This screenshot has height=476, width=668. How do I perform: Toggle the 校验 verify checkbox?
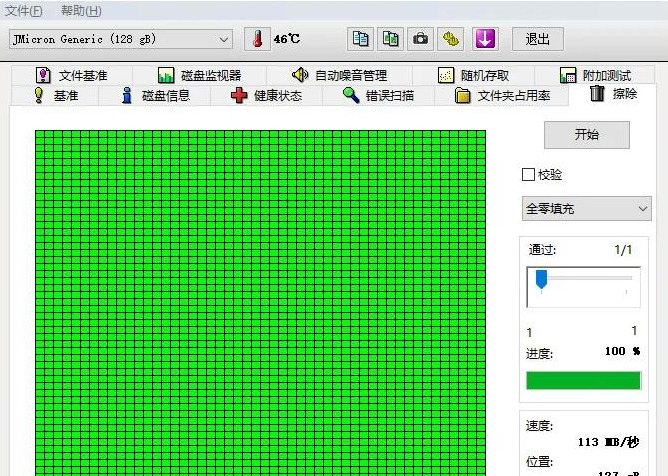(x=528, y=174)
